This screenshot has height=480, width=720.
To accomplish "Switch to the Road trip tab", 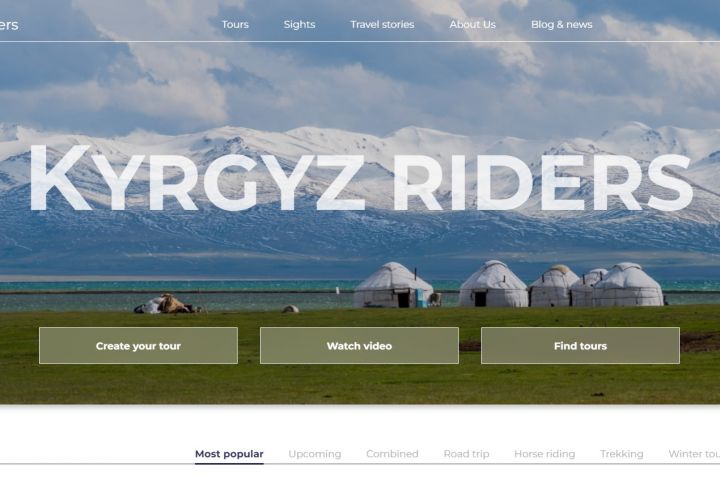I will coord(466,454).
